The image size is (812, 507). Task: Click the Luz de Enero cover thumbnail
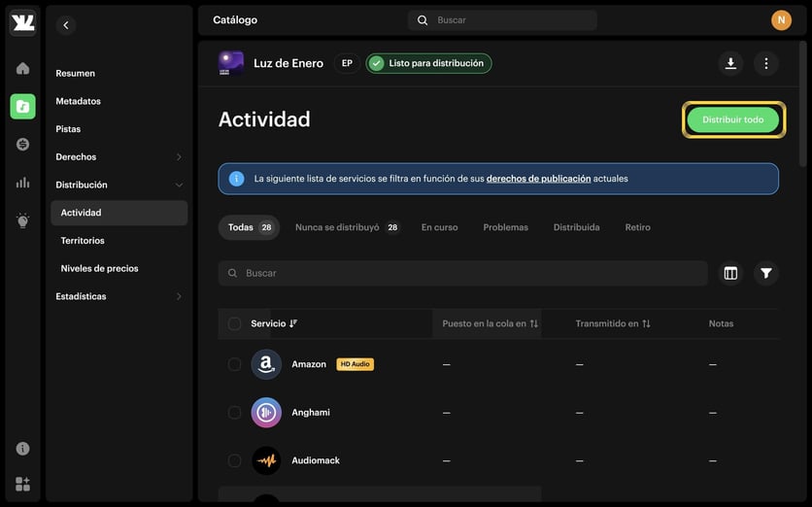pyautogui.click(x=231, y=63)
